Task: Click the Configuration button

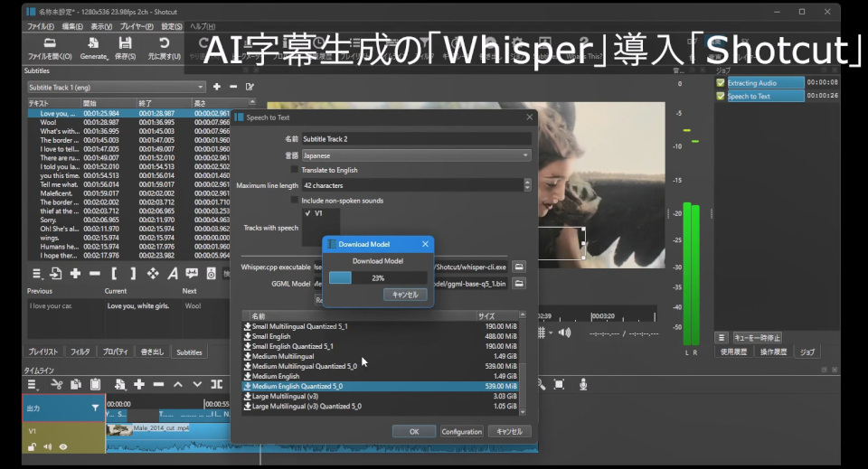Action: click(x=462, y=431)
